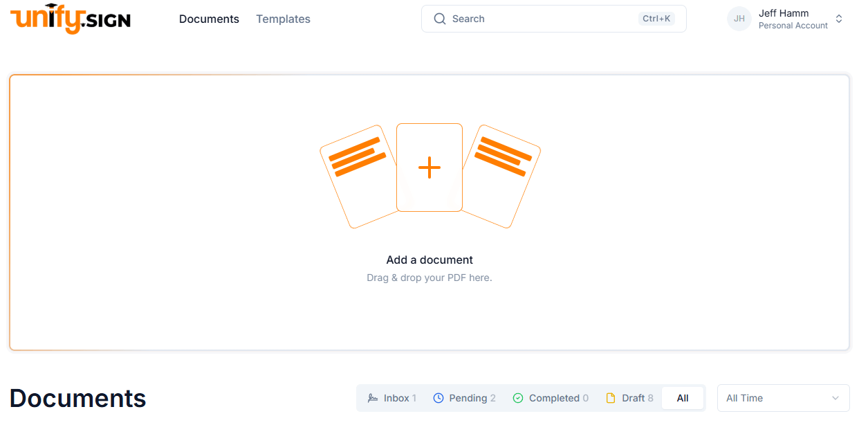Open upload via the plus card icon
868x425 pixels.
pos(430,167)
